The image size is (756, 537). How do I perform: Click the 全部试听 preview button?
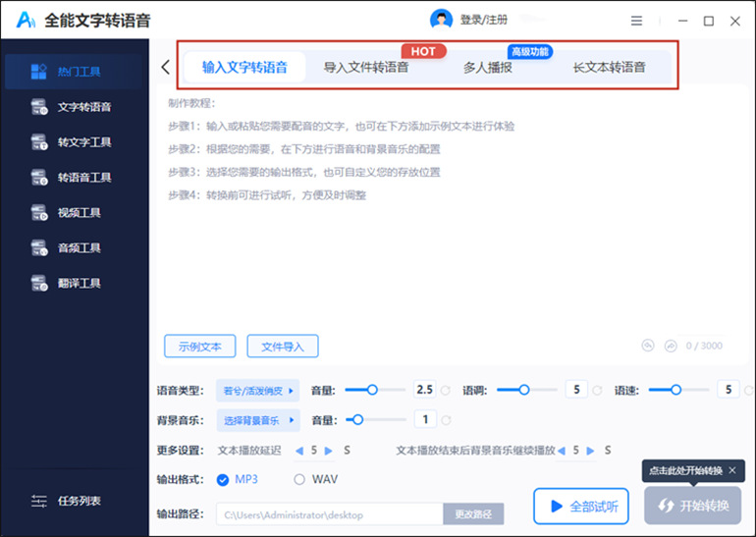581,507
